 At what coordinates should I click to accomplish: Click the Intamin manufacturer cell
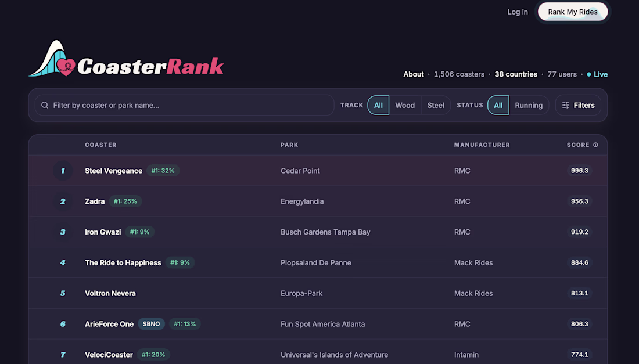[466, 355]
